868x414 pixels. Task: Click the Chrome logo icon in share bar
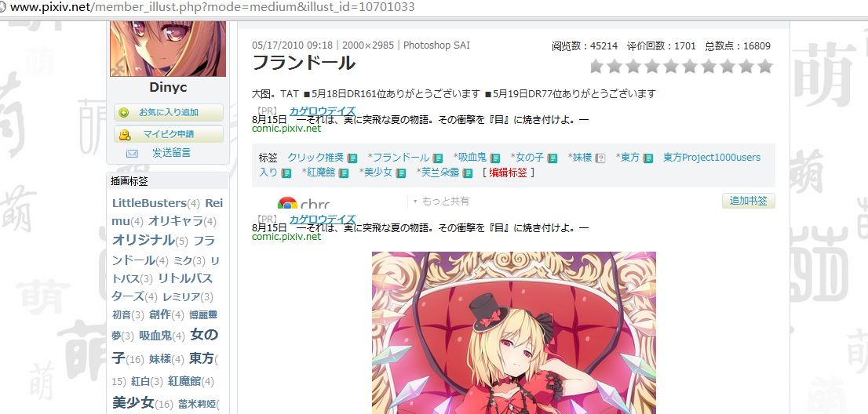287,202
